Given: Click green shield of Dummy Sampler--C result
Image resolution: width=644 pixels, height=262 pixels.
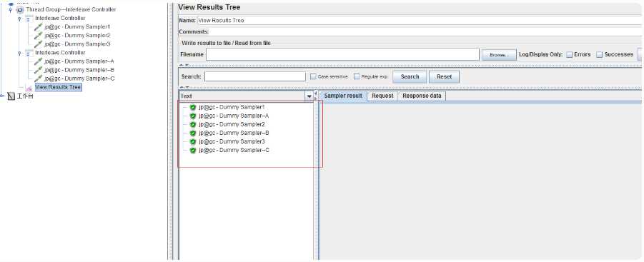Looking at the screenshot, I should click(x=192, y=150).
